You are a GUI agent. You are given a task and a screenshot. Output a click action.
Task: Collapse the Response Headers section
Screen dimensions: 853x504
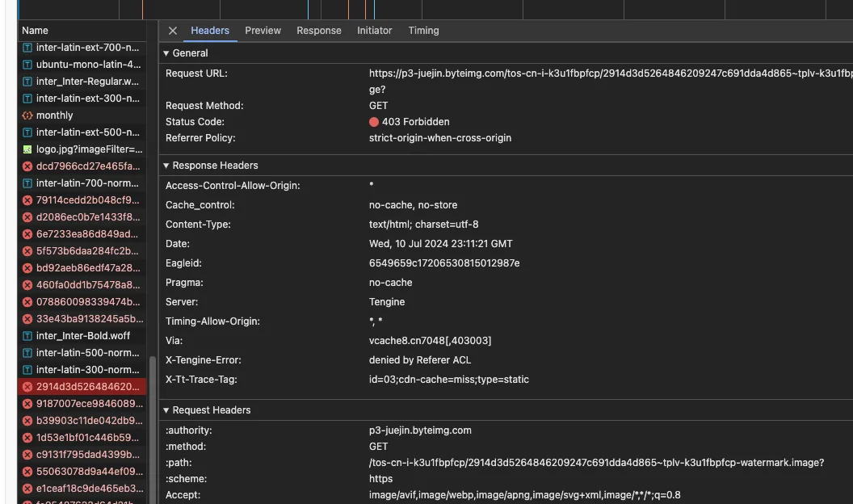[166, 166]
